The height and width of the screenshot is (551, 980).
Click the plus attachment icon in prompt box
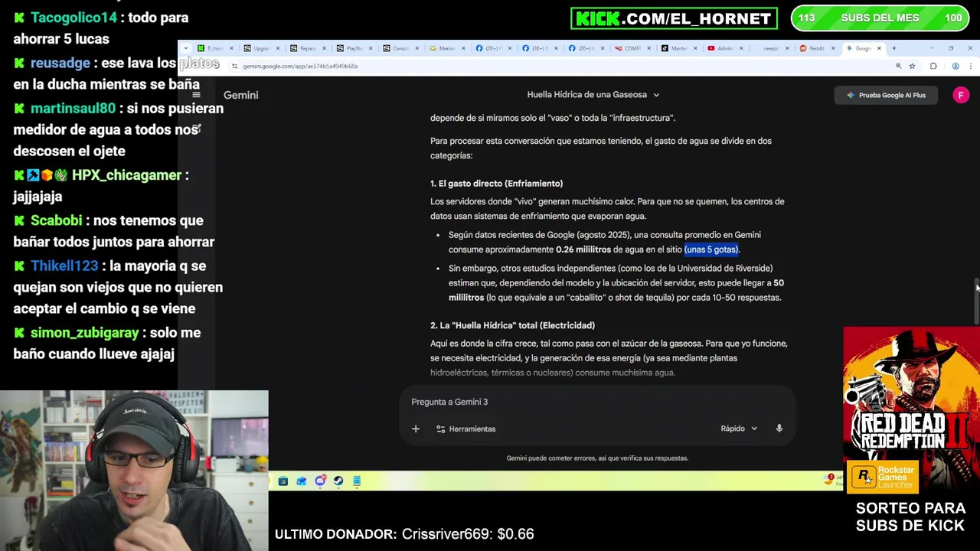[x=416, y=429]
